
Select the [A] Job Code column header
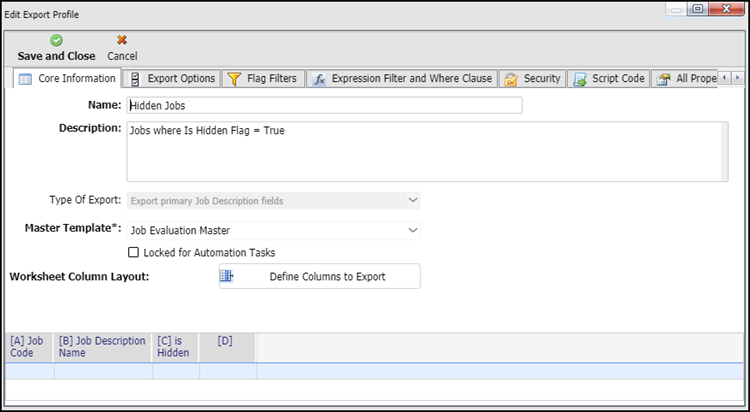(x=27, y=347)
